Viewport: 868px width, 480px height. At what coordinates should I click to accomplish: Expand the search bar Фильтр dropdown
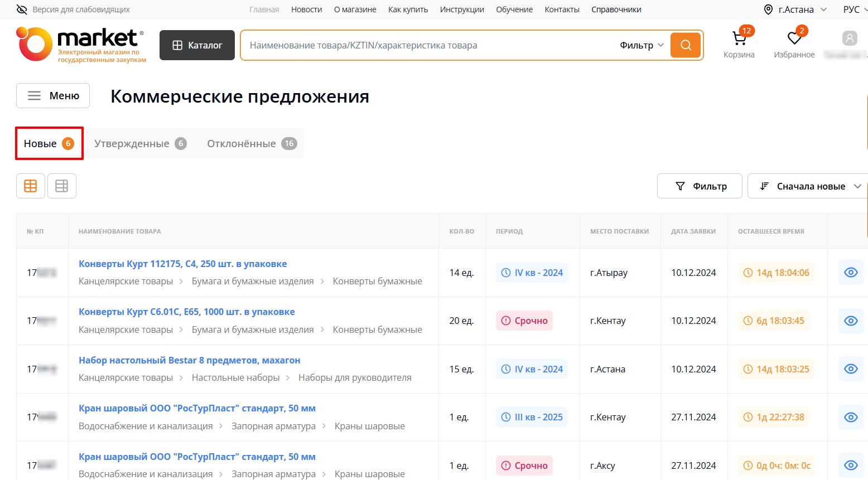(642, 45)
